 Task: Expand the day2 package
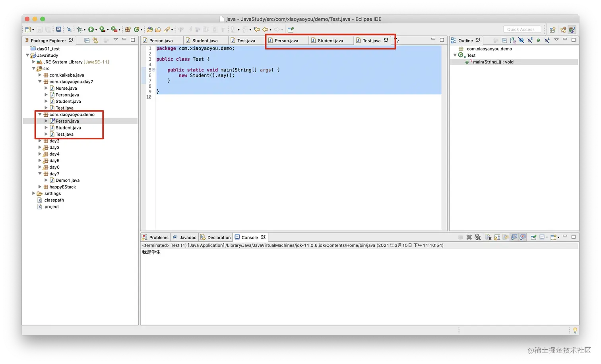(x=40, y=141)
